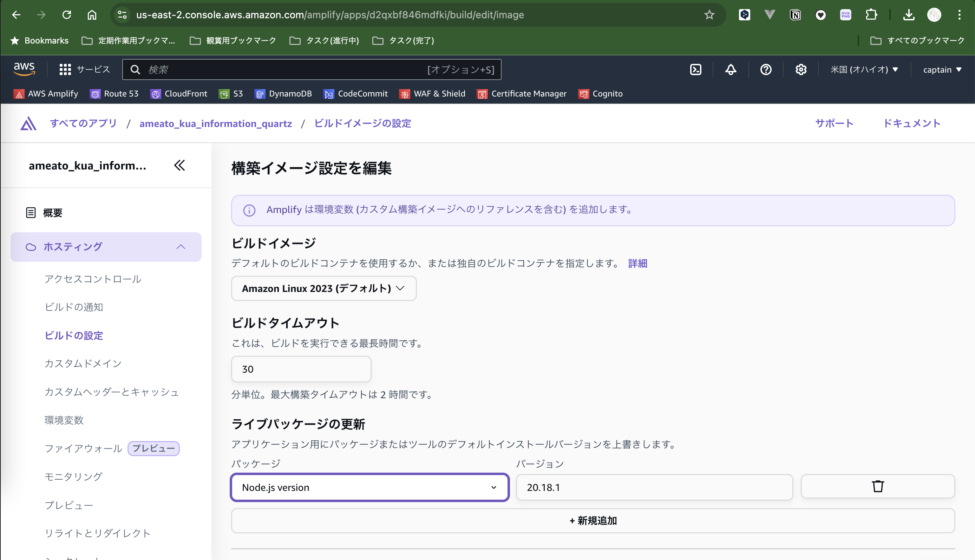Click the + 新規追加 button

click(593, 521)
